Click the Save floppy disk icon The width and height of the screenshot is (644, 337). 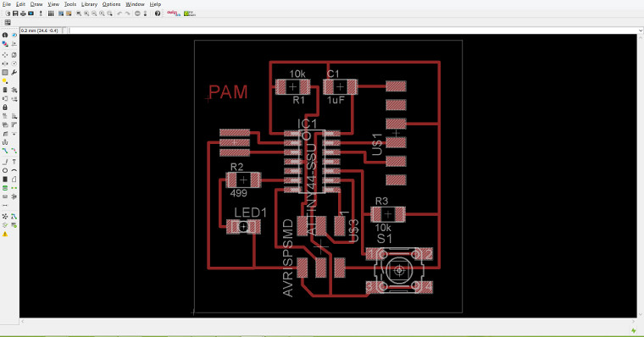(15, 14)
